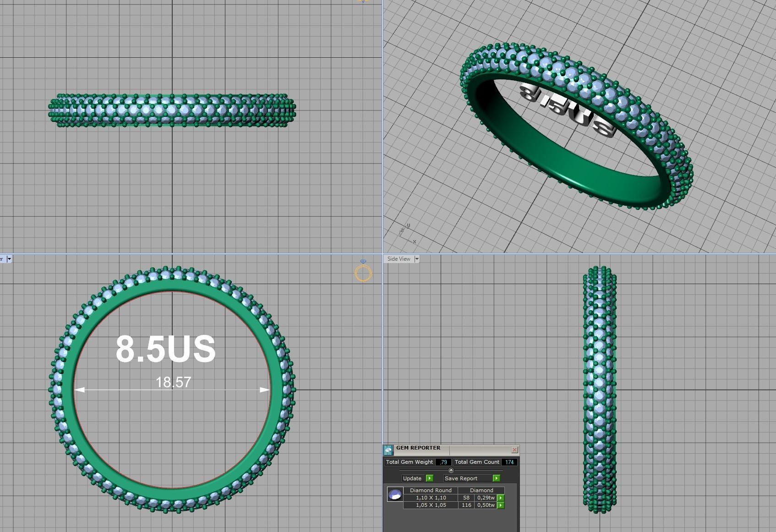Click the Gem Reporter panel icon

[x=388, y=450]
